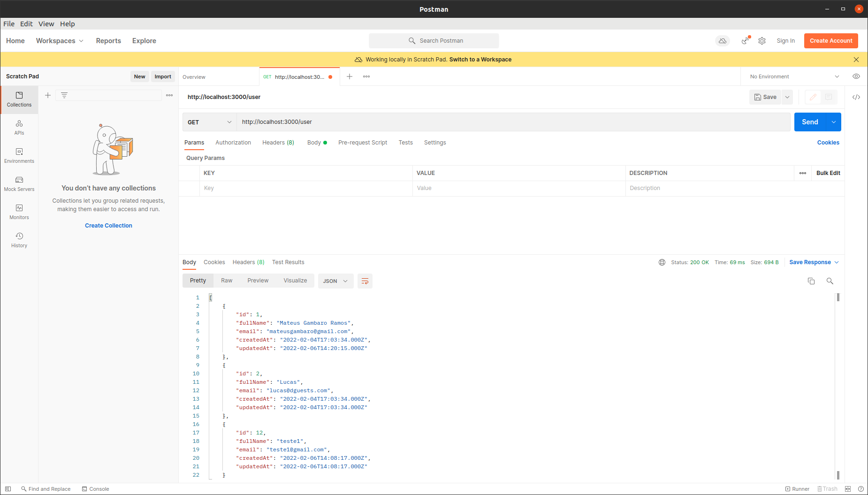Search the response body with magnifier icon

(x=830, y=281)
